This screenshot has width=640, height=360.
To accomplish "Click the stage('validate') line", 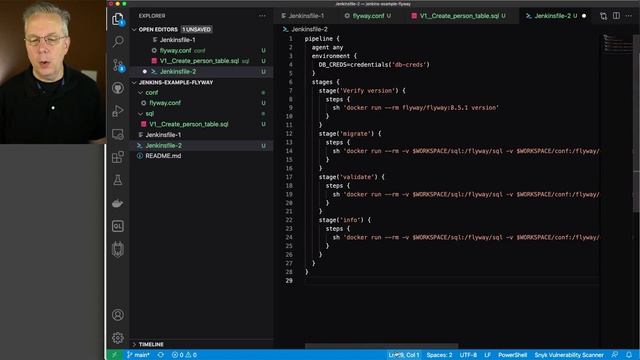I will (351, 177).
